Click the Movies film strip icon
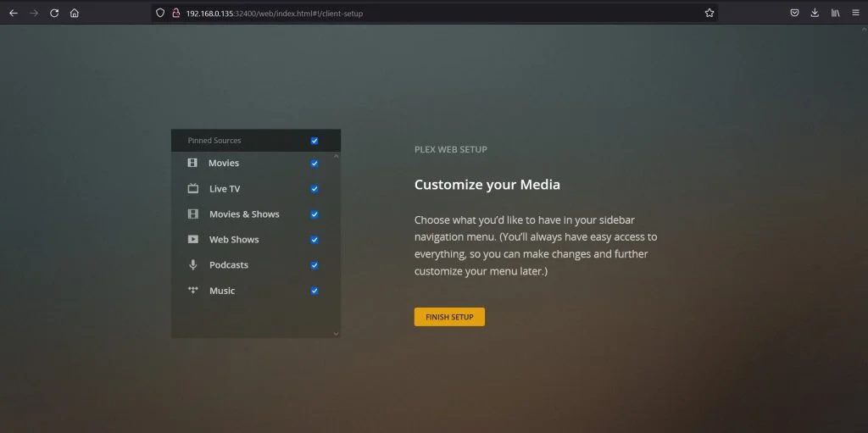868x433 pixels. pos(192,163)
